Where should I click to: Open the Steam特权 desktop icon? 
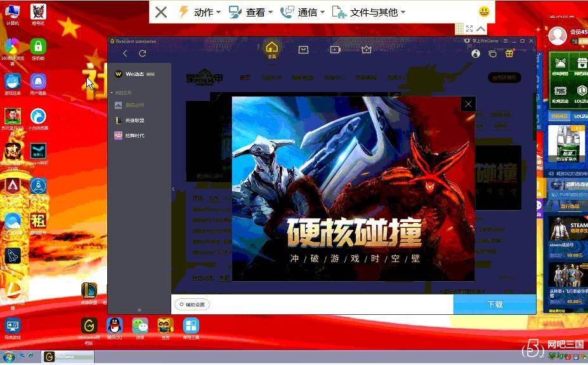pyautogui.click(x=38, y=154)
